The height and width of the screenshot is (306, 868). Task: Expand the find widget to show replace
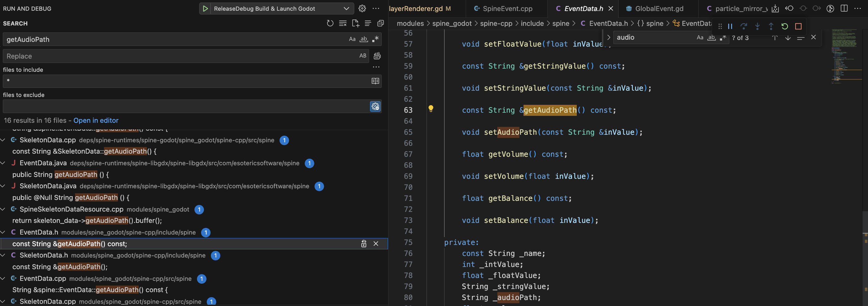[x=609, y=37]
